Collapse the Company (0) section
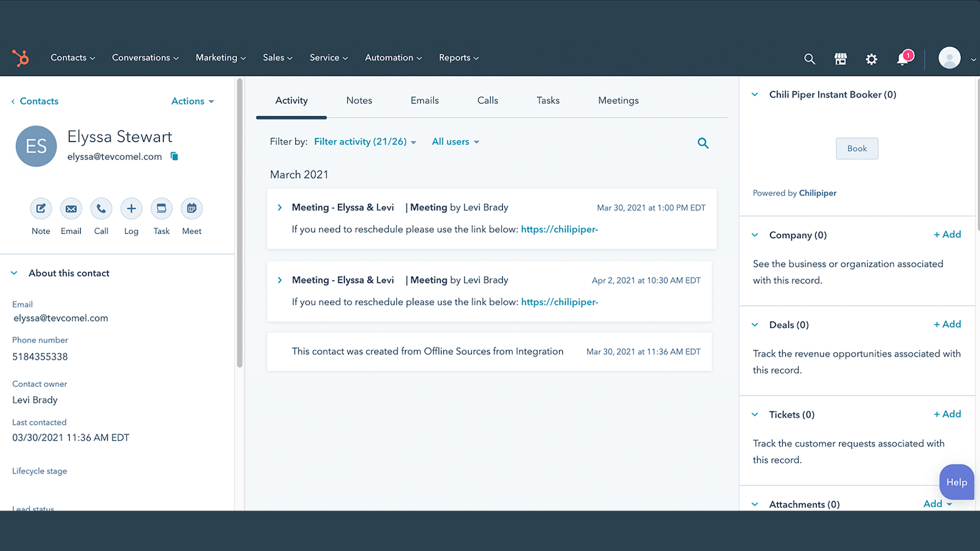This screenshot has width=980, height=551. [755, 234]
